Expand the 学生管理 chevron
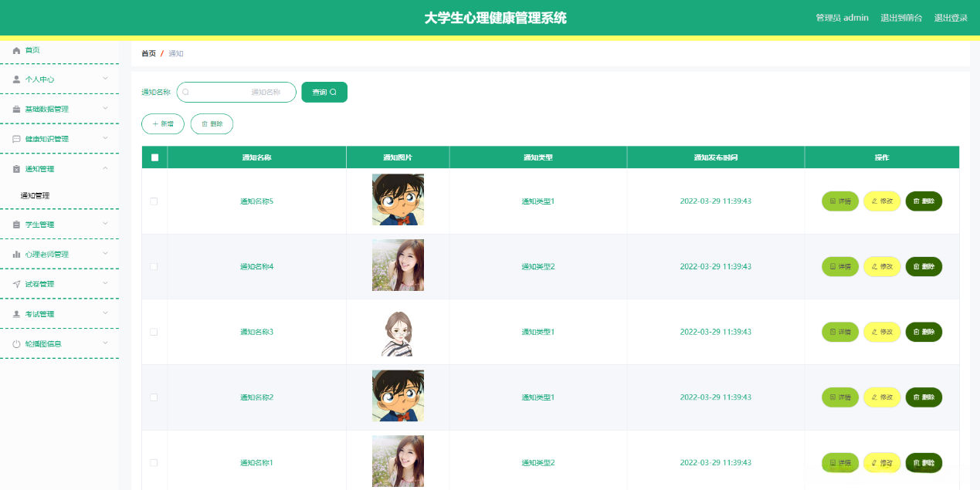The image size is (980, 490). coord(106,224)
